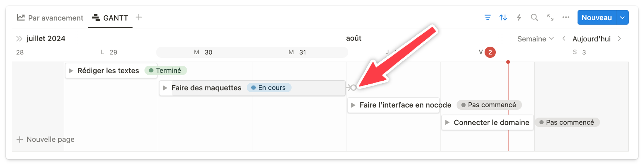Click the filter icon in the toolbar
644x165 pixels.
pyautogui.click(x=488, y=18)
